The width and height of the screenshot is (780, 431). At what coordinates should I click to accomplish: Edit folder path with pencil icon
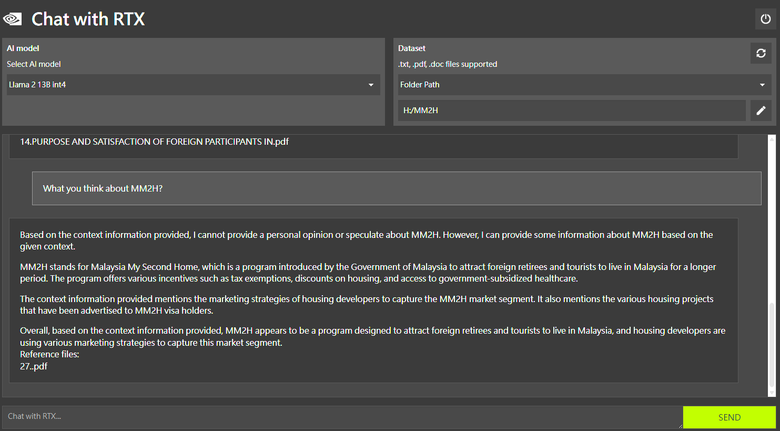tap(761, 110)
